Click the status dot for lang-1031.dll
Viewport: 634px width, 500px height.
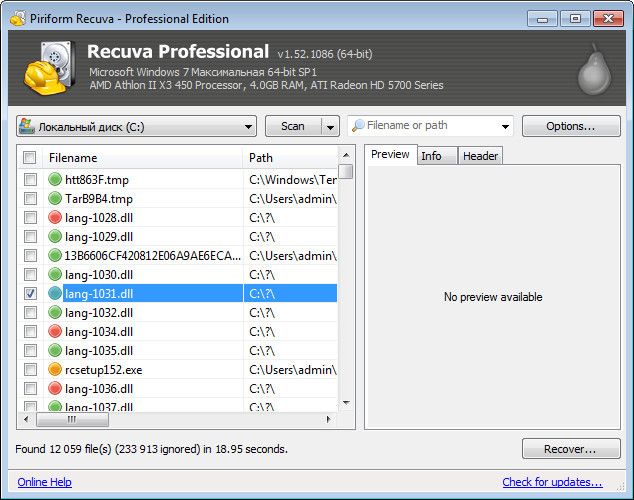pyautogui.click(x=55, y=293)
